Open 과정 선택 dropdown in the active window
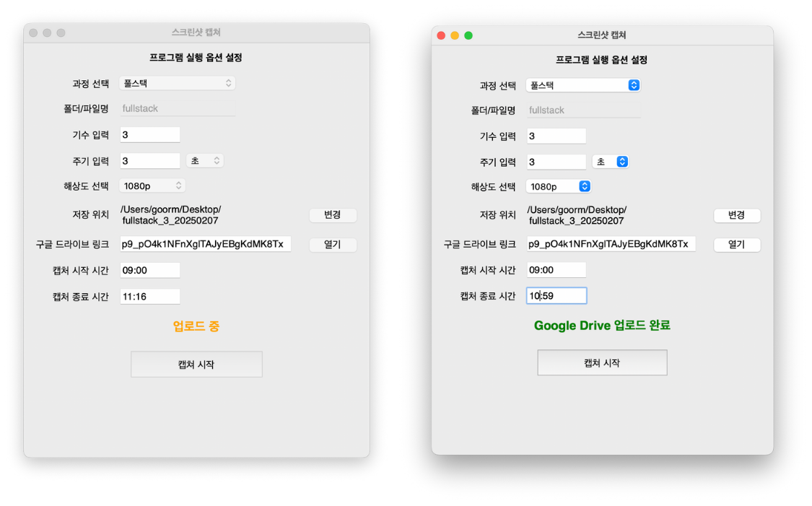This screenshot has width=812, height=506. click(x=582, y=85)
